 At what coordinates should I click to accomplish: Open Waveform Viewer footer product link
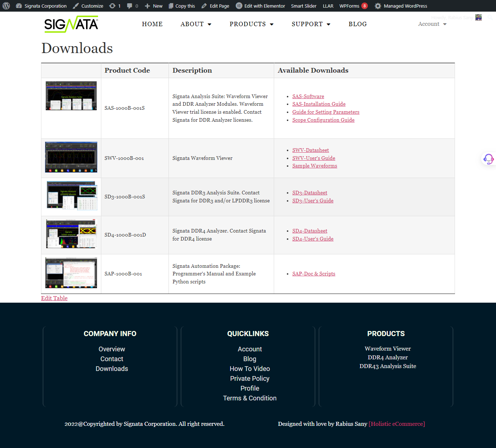(x=388, y=349)
